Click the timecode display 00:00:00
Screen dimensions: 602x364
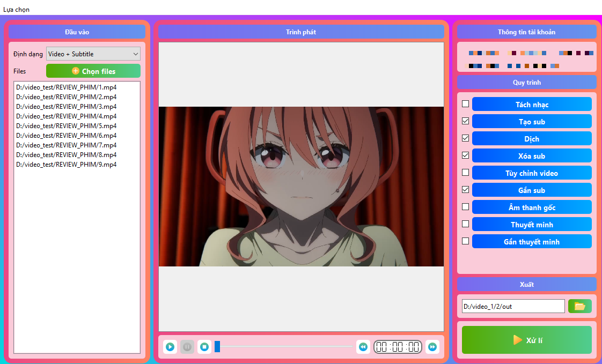(x=398, y=347)
